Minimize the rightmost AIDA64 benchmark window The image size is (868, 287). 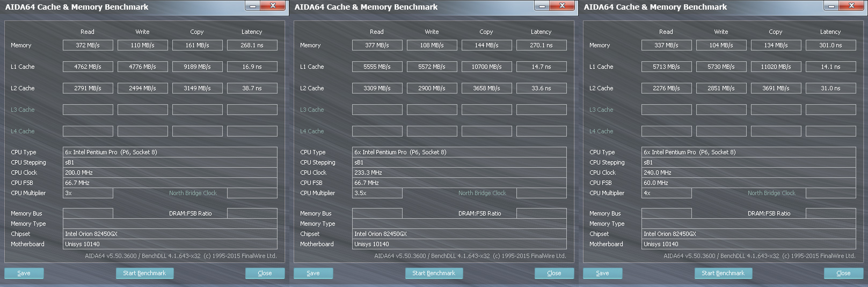831,6
